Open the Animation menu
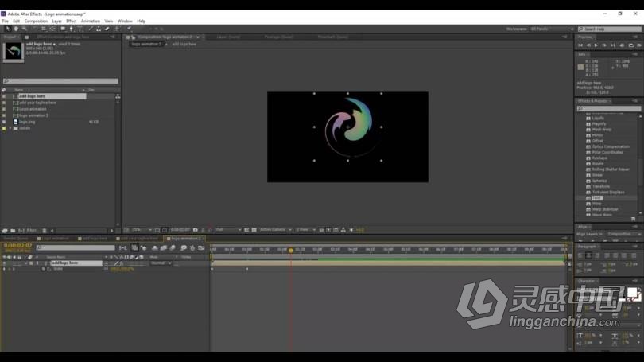 coord(91,21)
